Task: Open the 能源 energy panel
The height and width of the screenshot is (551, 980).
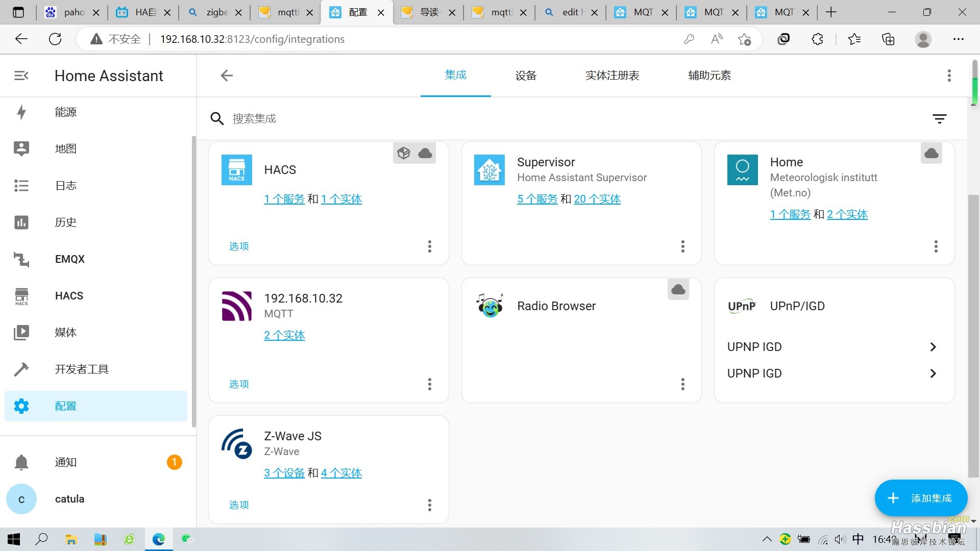Action: click(96, 112)
